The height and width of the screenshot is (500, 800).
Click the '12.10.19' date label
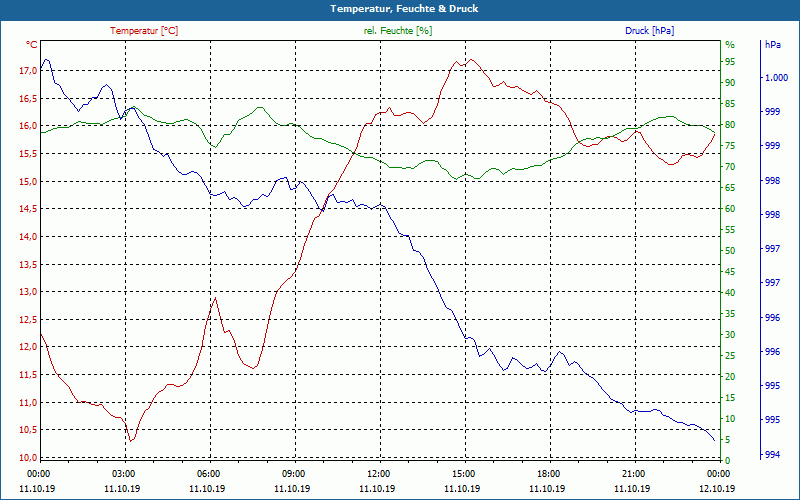tap(717, 488)
